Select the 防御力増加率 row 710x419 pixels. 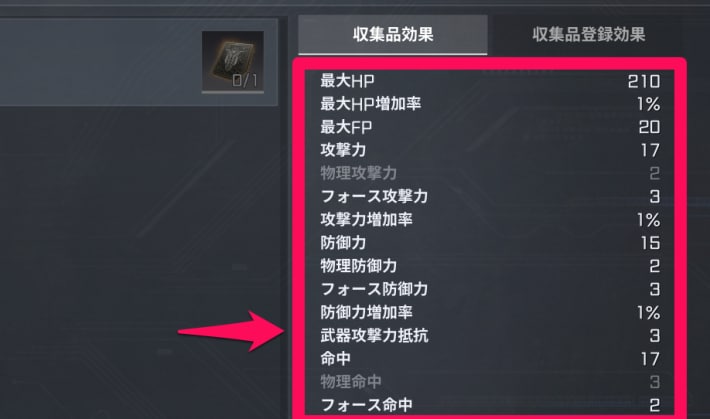(x=489, y=313)
